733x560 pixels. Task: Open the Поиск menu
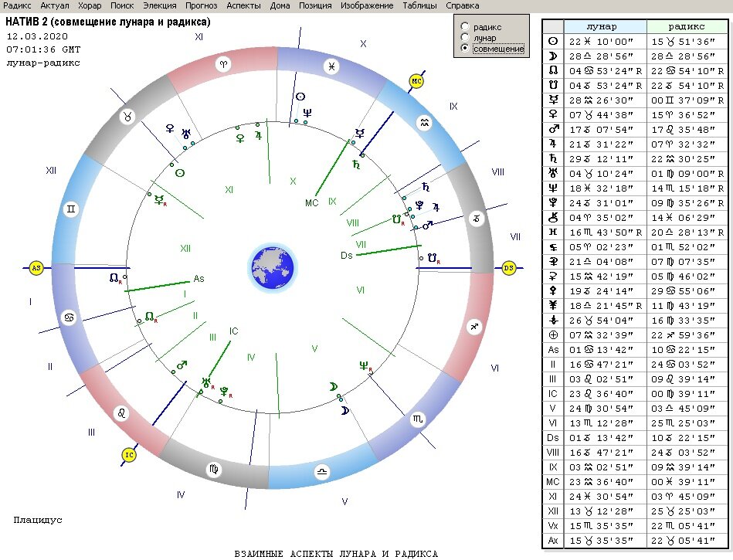pyautogui.click(x=122, y=5)
